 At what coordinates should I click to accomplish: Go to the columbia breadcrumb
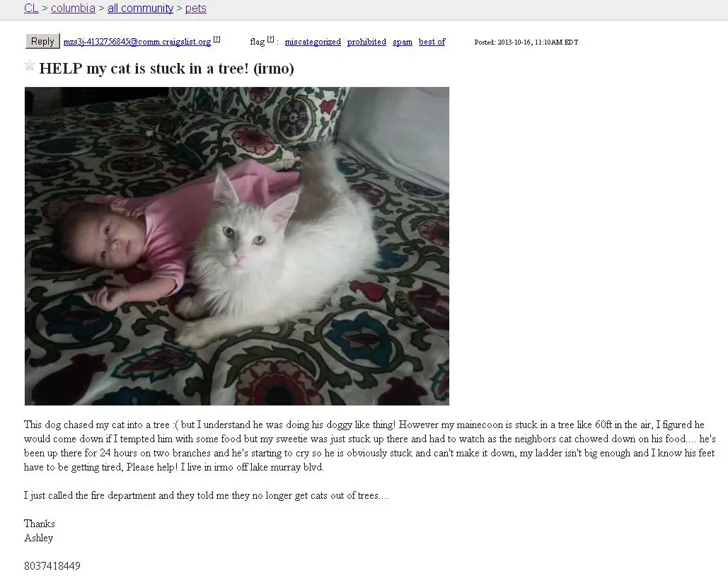point(73,8)
